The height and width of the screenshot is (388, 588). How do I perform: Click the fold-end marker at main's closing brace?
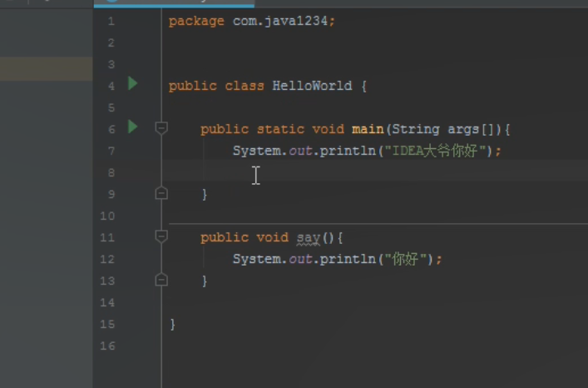pyautogui.click(x=161, y=193)
